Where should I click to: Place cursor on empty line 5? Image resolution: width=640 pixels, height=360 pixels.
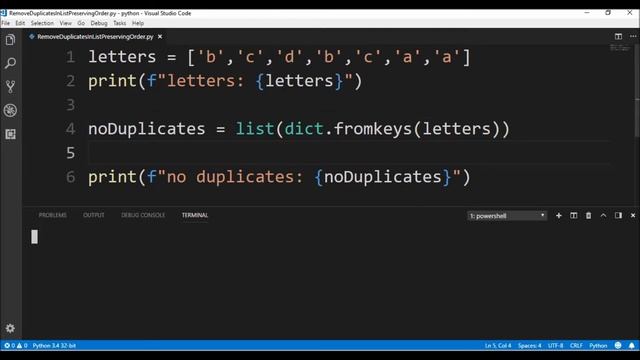[x=349, y=153]
